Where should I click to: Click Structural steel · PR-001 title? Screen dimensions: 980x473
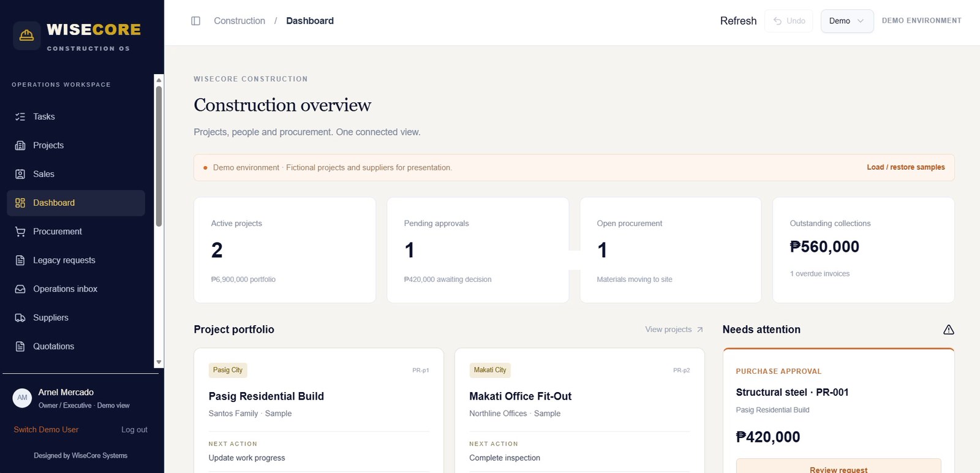pos(792,392)
